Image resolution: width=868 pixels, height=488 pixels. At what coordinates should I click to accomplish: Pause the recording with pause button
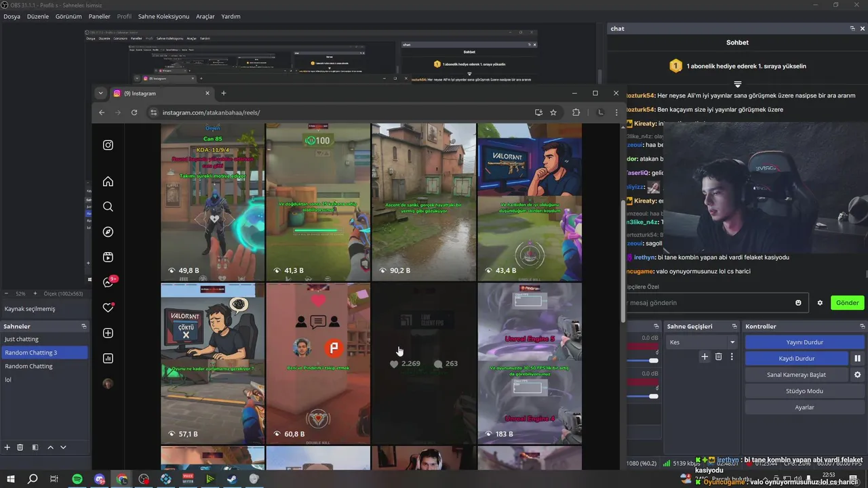857,359
